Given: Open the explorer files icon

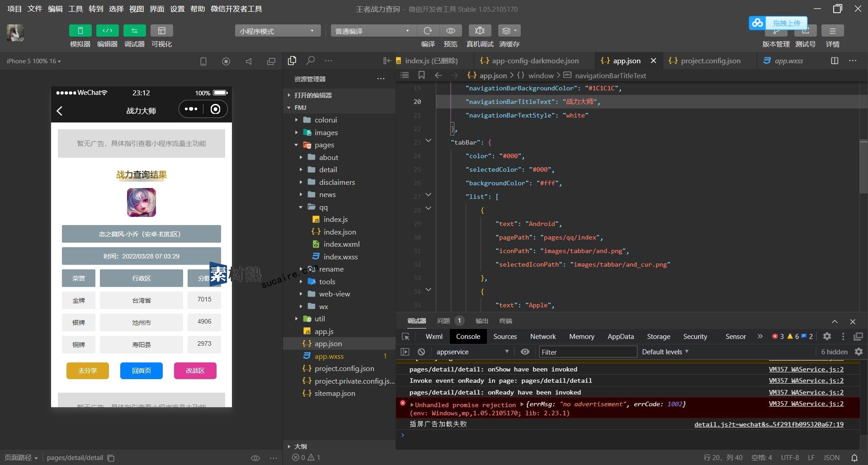Looking at the screenshot, I should point(292,61).
